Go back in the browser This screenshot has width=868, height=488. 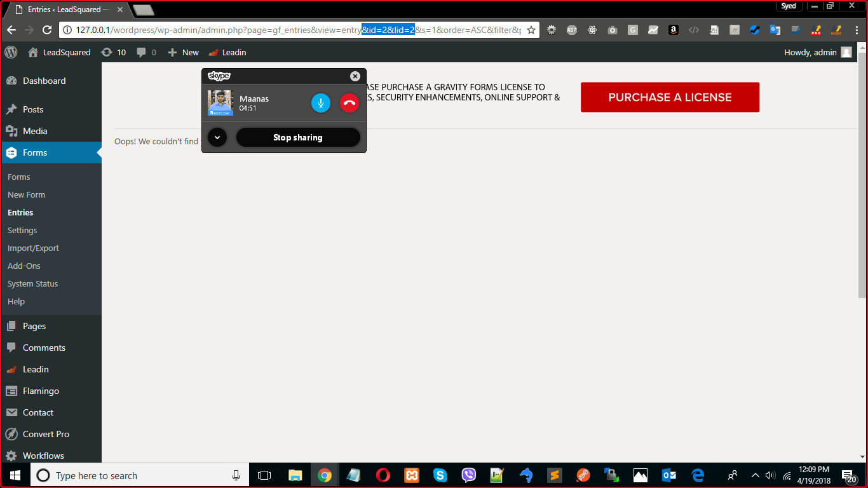click(x=11, y=30)
